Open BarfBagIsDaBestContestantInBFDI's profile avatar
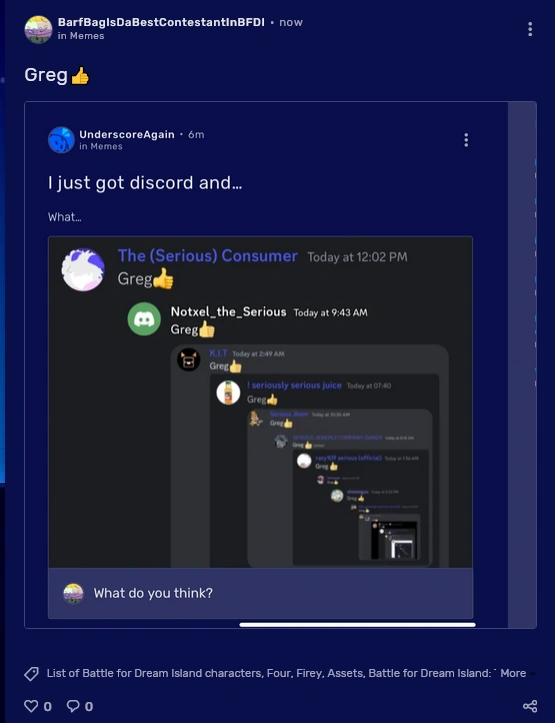The image size is (555, 723). 38,29
